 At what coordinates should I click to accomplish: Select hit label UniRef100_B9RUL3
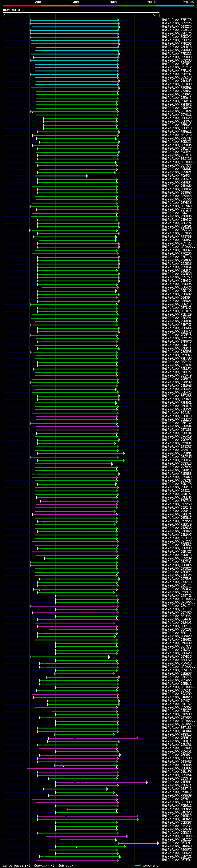click(x=177, y=555)
